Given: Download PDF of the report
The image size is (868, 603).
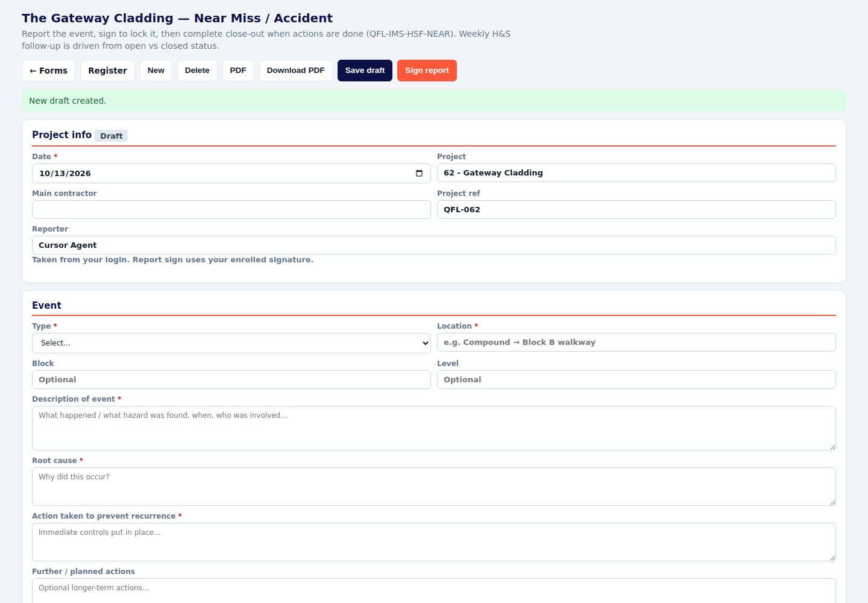Looking at the screenshot, I should click(296, 71).
